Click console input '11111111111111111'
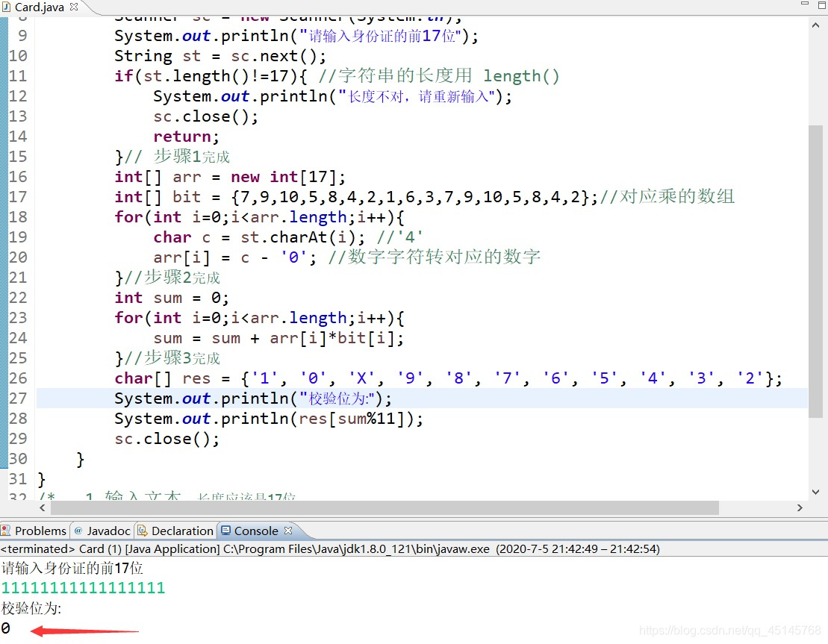The width and height of the screenshot is (828, 644). 83,588
